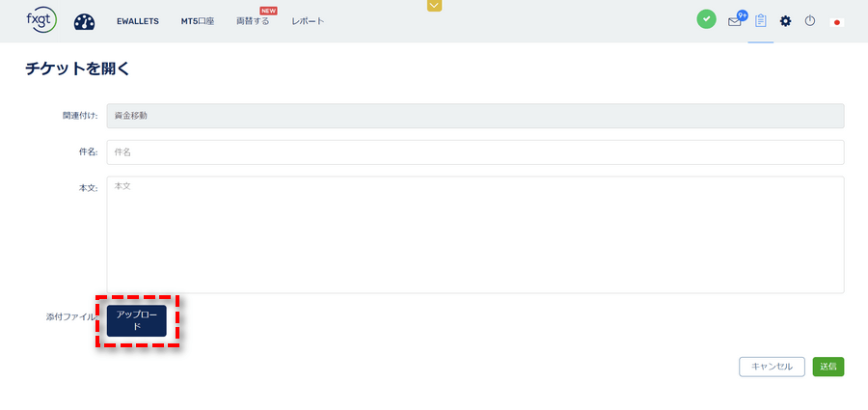Click the キャンセル button
Image resolution: width=868 pixels, height=410 pixels.
pyautogui.click(x=772, y=367)
